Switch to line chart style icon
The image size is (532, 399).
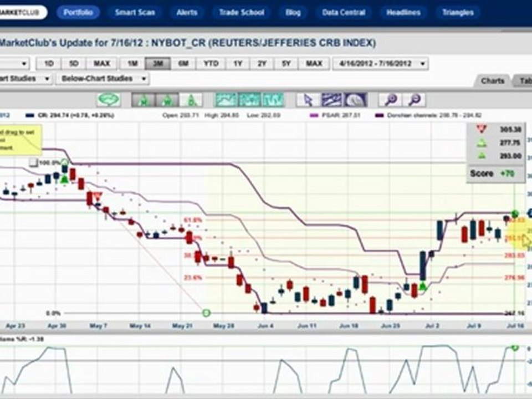click(x=226, y=100)
